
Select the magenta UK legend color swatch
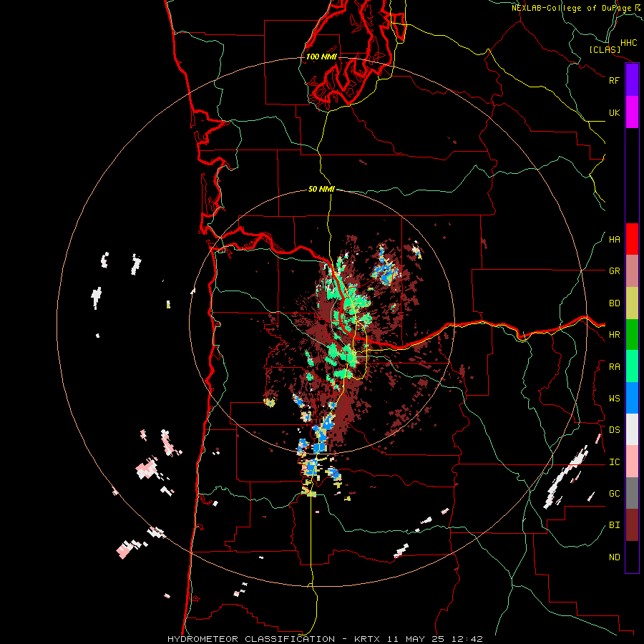coord(632,112)
